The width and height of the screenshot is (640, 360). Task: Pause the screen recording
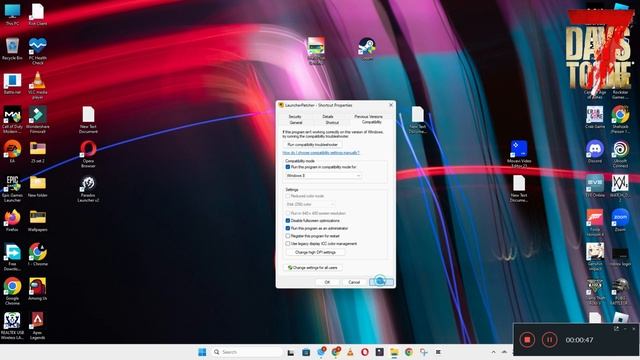click(549, 340)
